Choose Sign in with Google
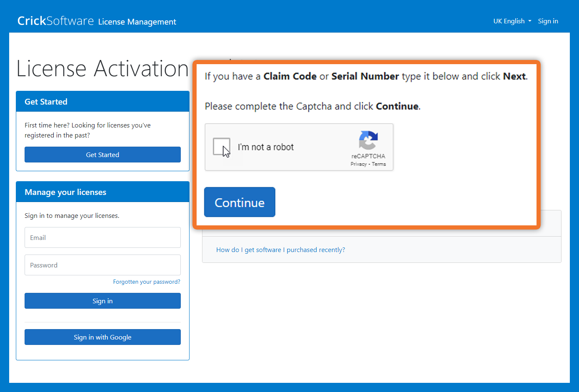The width and height of the screenshot is (579, 392). click(102, 337)
